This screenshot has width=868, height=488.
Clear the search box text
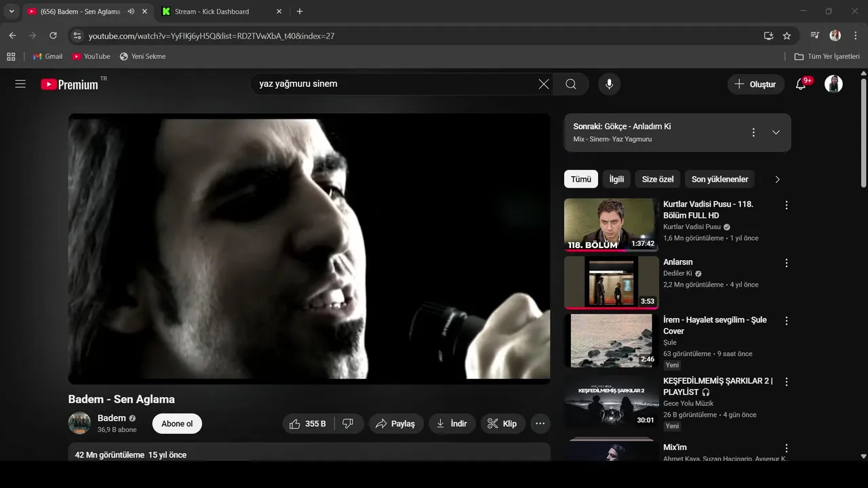(544, 84)
